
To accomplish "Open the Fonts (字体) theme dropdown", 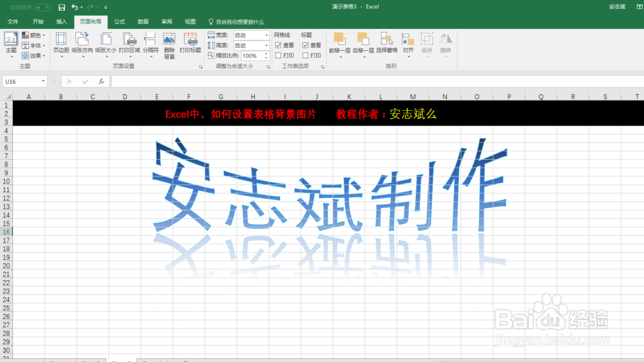I will [x=33, y=46].
